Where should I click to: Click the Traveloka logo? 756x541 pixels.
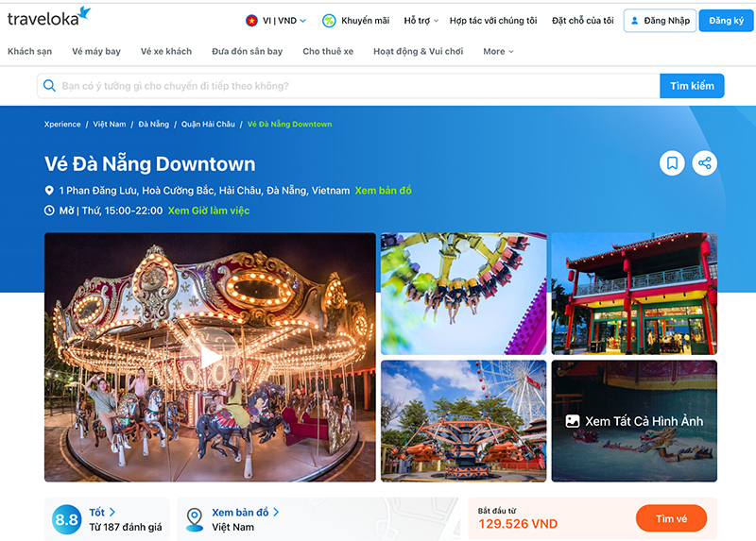click(x=49, y=17)
